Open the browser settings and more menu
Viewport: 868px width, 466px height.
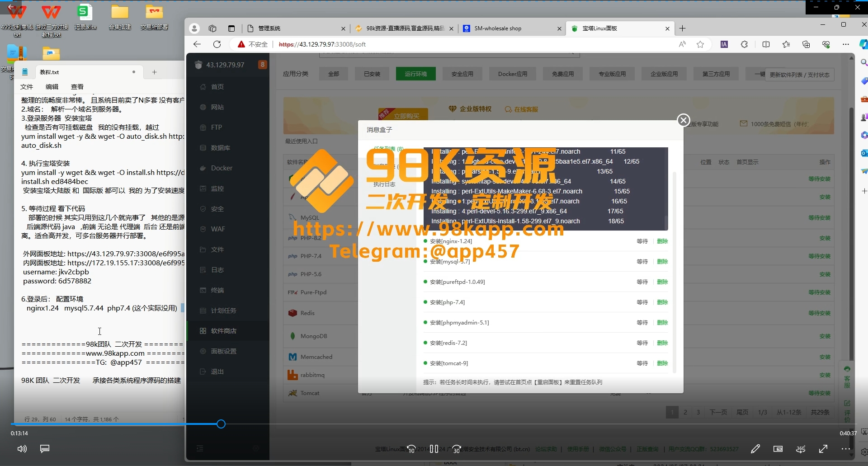pos(846,44)
